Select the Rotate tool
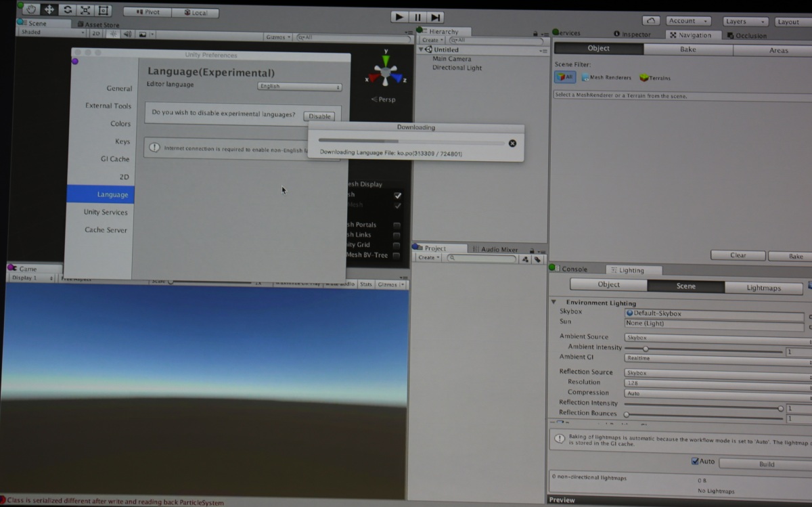 pos(67,10)
